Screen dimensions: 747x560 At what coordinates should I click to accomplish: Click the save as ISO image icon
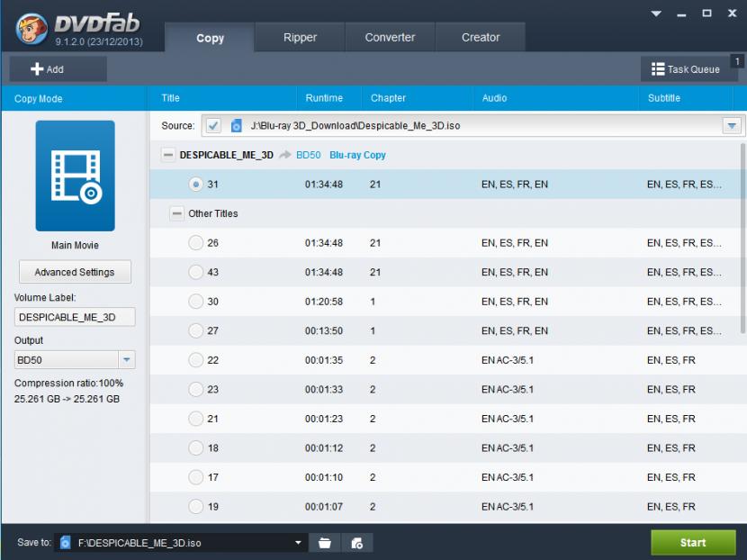tap(357, 543)
